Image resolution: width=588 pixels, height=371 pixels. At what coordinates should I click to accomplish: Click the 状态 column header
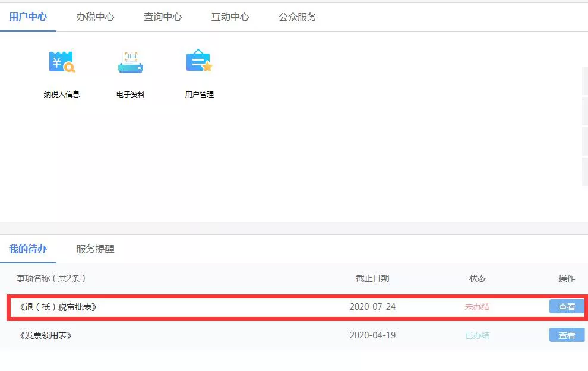tap(477, 278)
